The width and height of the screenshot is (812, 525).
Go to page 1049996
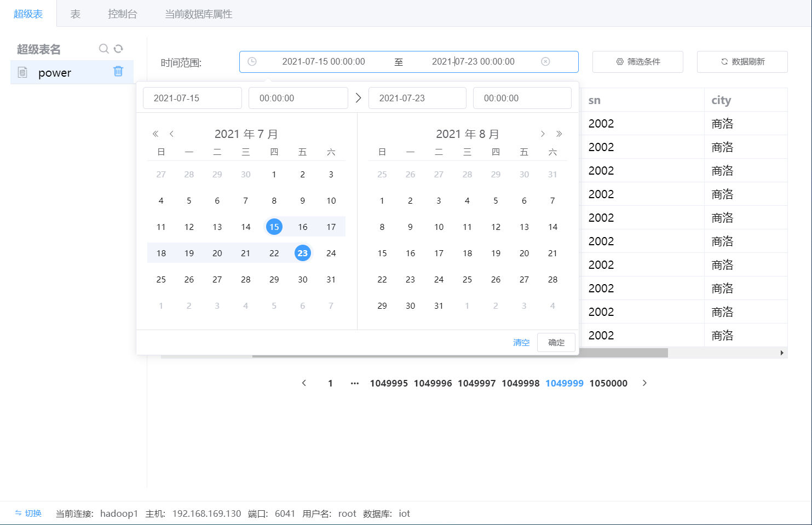(433, 383)
